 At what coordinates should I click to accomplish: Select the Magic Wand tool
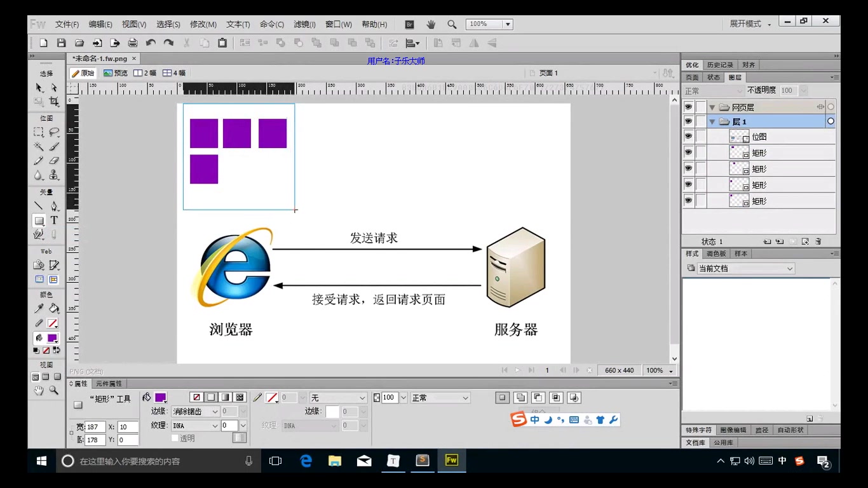click(x=39, y=147)
